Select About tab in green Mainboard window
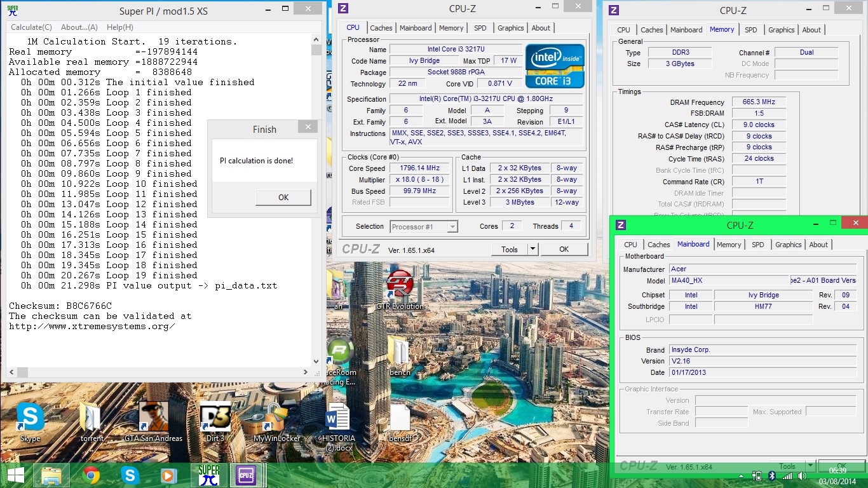 click(818, 245)
